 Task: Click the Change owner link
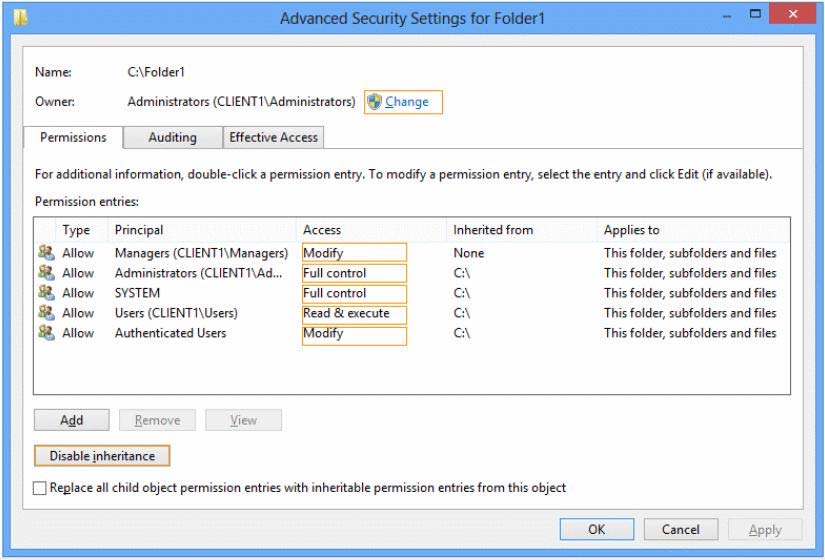tap(407, 102)
